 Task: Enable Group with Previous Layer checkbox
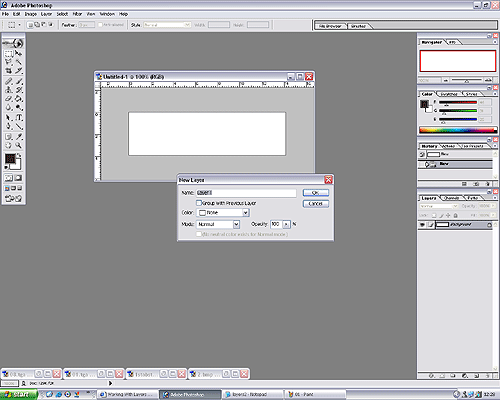point(199,203)
